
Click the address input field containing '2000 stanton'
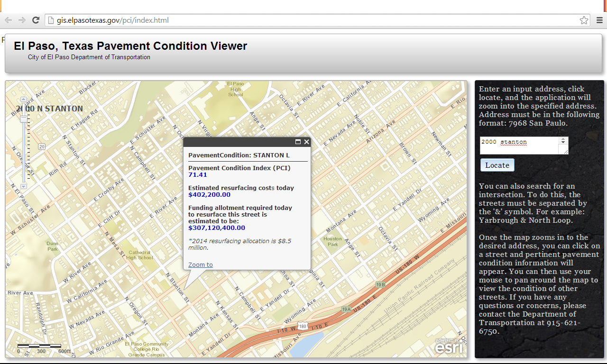pos(519,145)
